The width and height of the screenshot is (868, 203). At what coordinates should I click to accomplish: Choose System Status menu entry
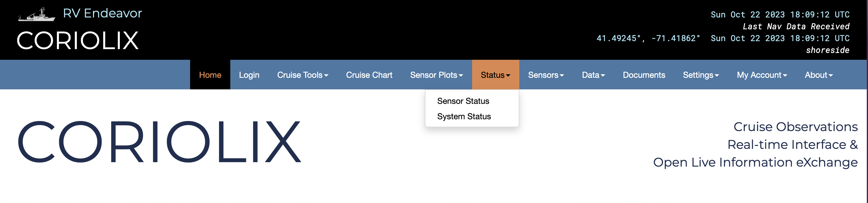pos(464,116)
